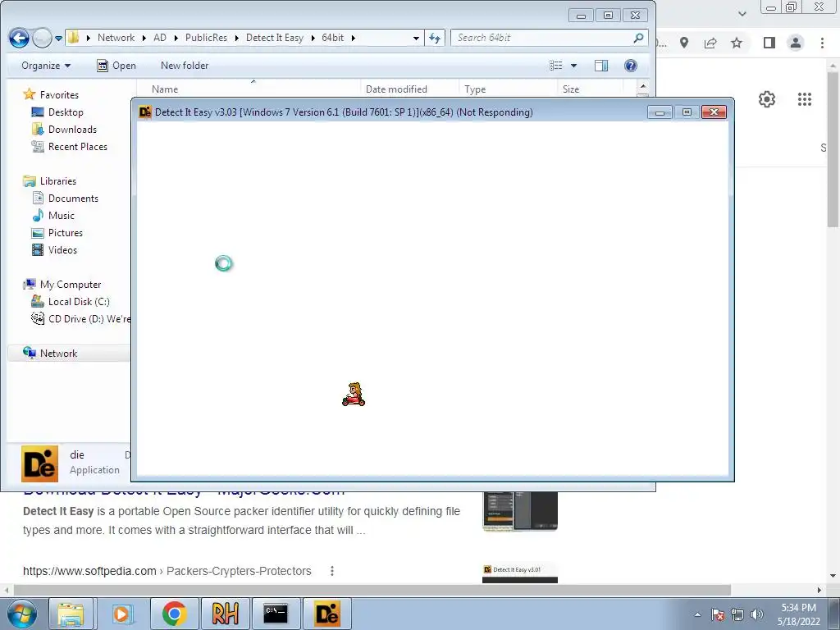Expand the arrow after 64bit breadcrumb
840x630 pixels.
pyautogui.click(x=353, y=38)
